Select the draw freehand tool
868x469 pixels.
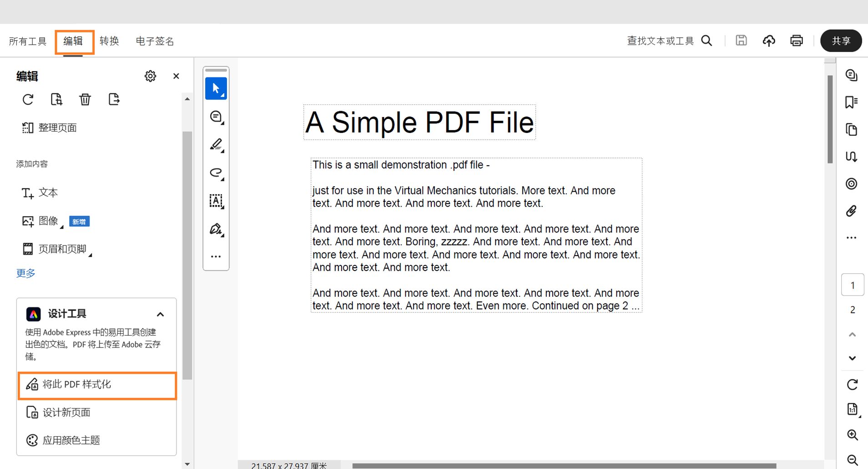click(216, 173)
